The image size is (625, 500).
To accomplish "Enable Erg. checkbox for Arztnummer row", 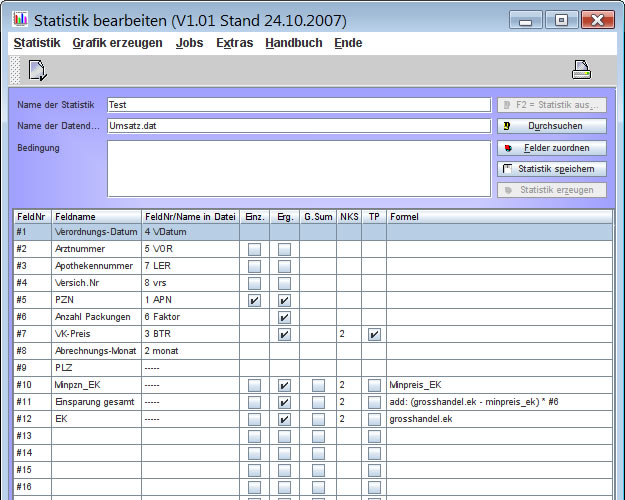I will pos(285,249).
